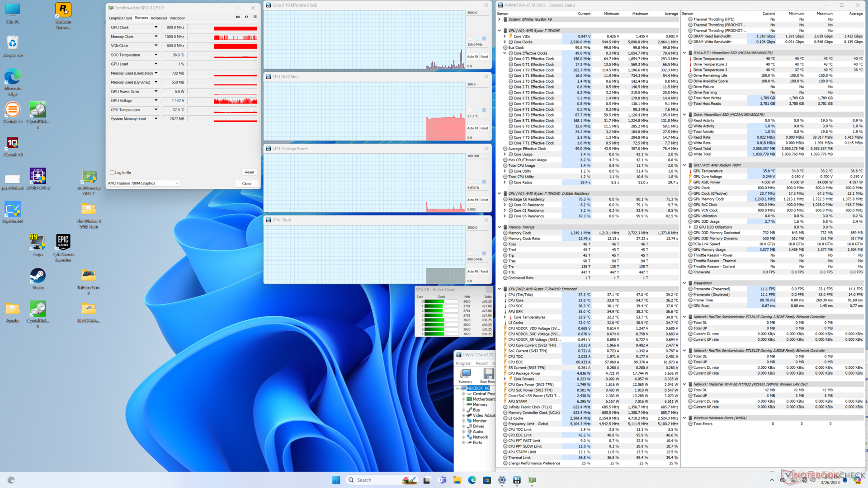Open AMD Radeon 780M Graphics selector
Viewport: 868px width, 488px height.
(143, 183)
